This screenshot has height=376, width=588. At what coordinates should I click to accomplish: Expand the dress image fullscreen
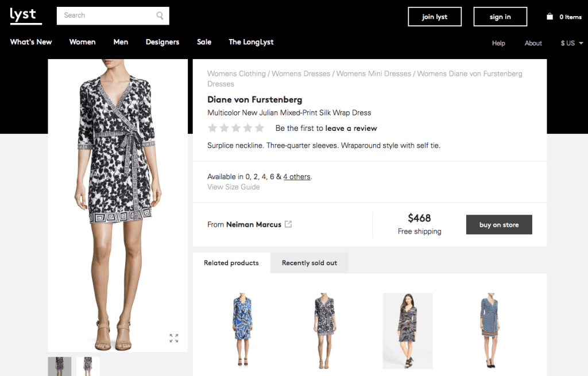173,338
